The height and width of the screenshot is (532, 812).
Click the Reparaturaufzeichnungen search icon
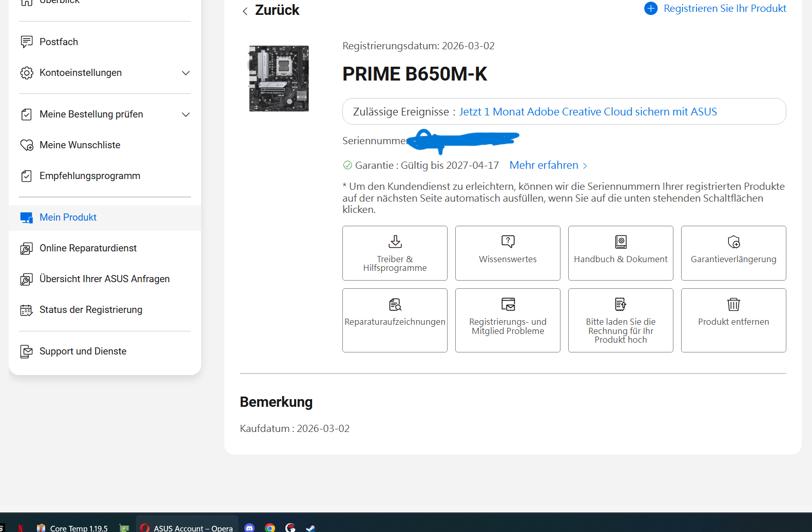pos(395,304)
